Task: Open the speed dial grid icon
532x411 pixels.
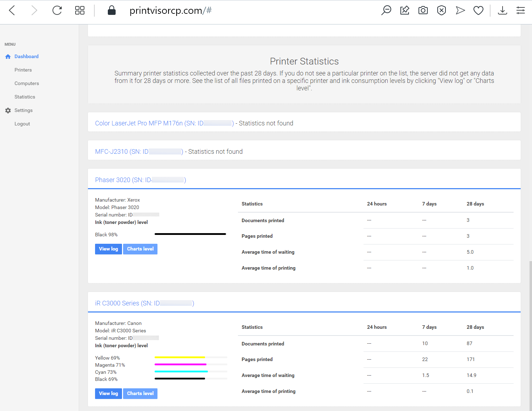Action: tap(80, 10)
